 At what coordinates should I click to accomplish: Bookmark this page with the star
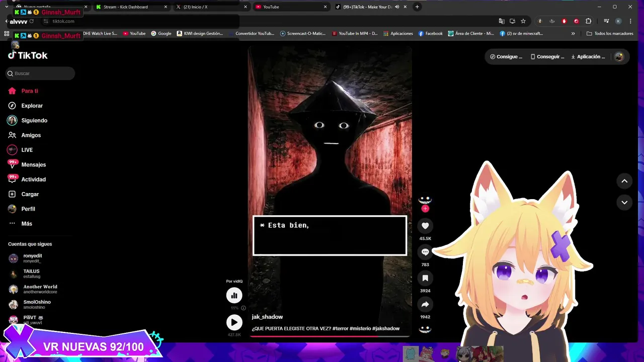click(x=523, y=21)
